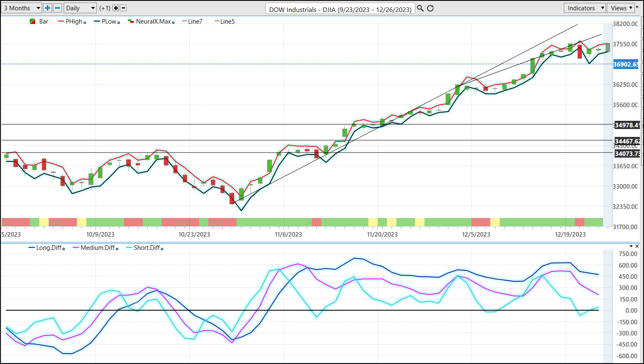Click the 450.00 indicator axis label
644x364 pixels.
(x=628, y=277)
